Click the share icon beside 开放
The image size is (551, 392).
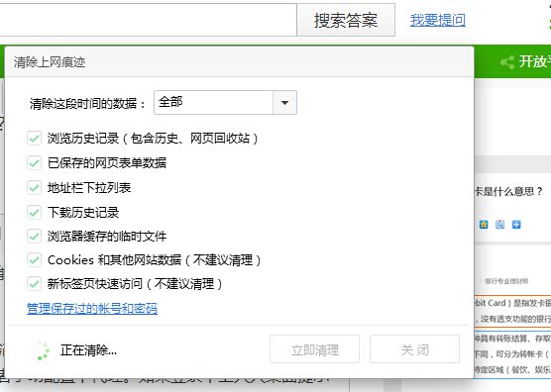click(507, 62)
